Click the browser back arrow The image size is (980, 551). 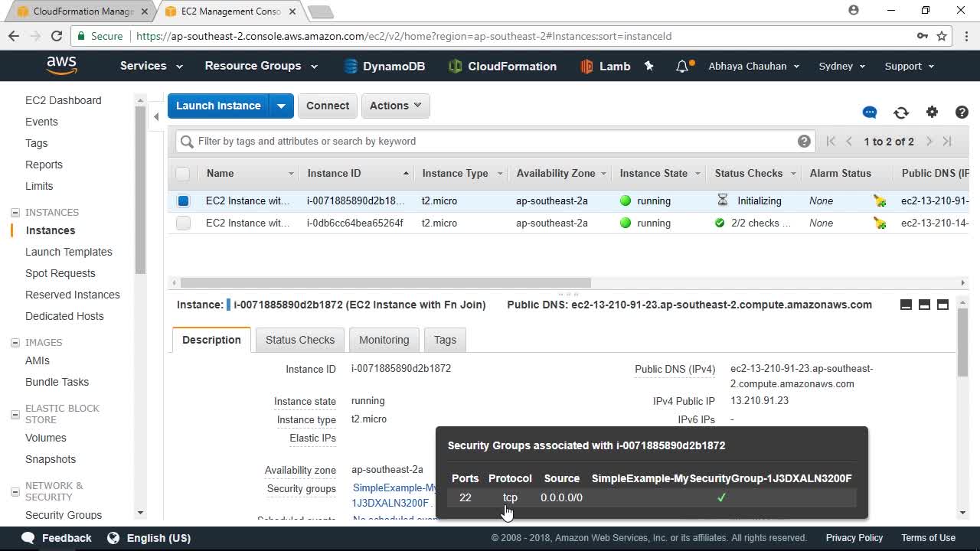click(14, 36)
